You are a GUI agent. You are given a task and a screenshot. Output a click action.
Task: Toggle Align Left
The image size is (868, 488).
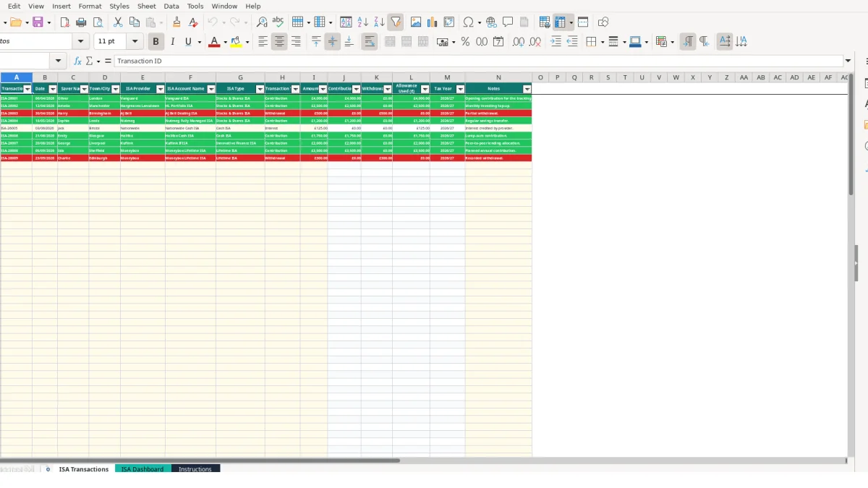(263, 42)
